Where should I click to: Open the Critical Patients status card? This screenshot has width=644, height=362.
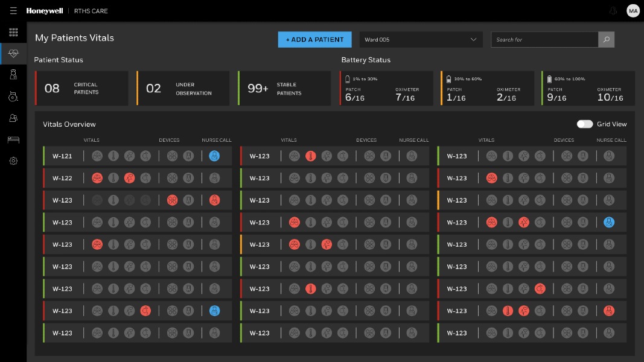81,89
